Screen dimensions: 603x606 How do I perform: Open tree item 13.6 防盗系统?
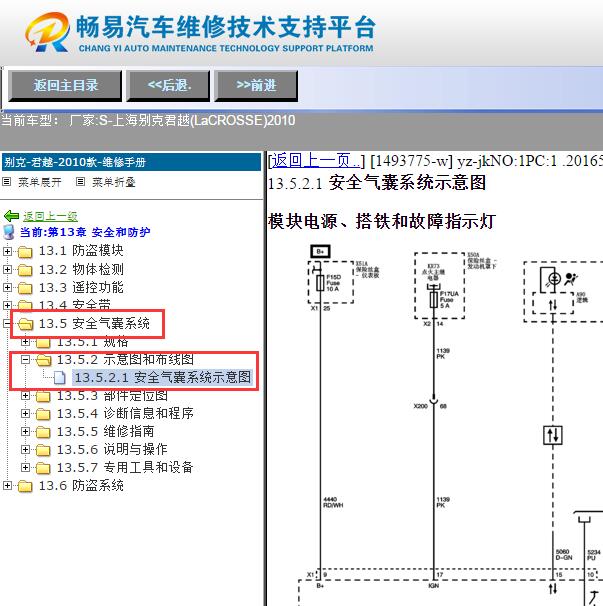coord(81,485)
